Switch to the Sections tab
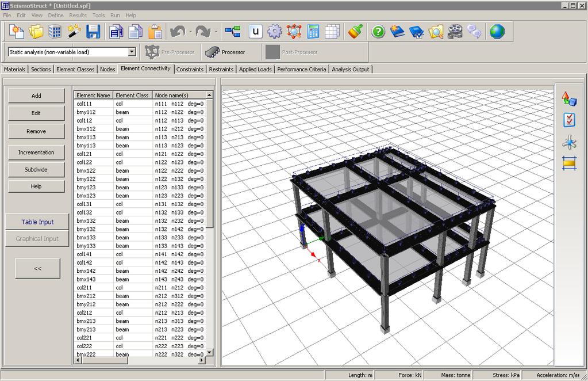 point(41,69)
